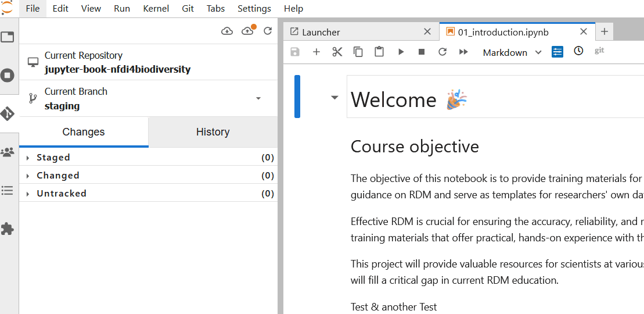Add a new launcher tab with plus
644x314 pixels.
605,31
